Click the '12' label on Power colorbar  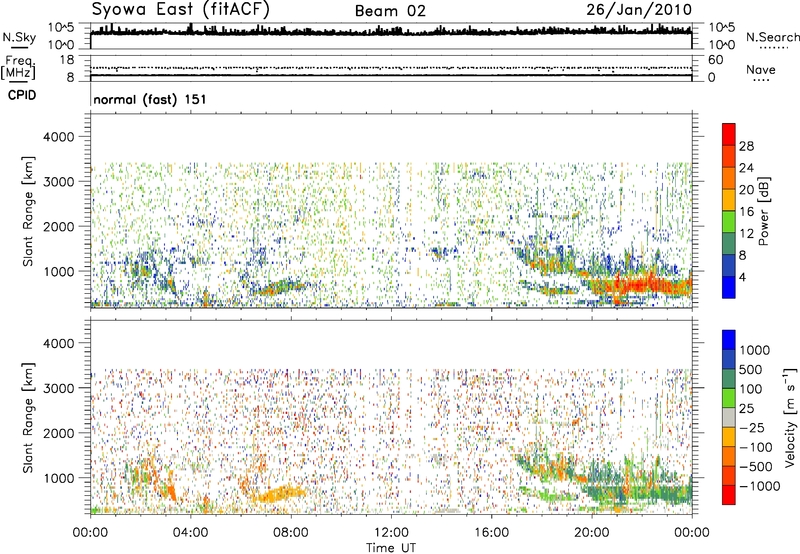click(x=746, y=234)
